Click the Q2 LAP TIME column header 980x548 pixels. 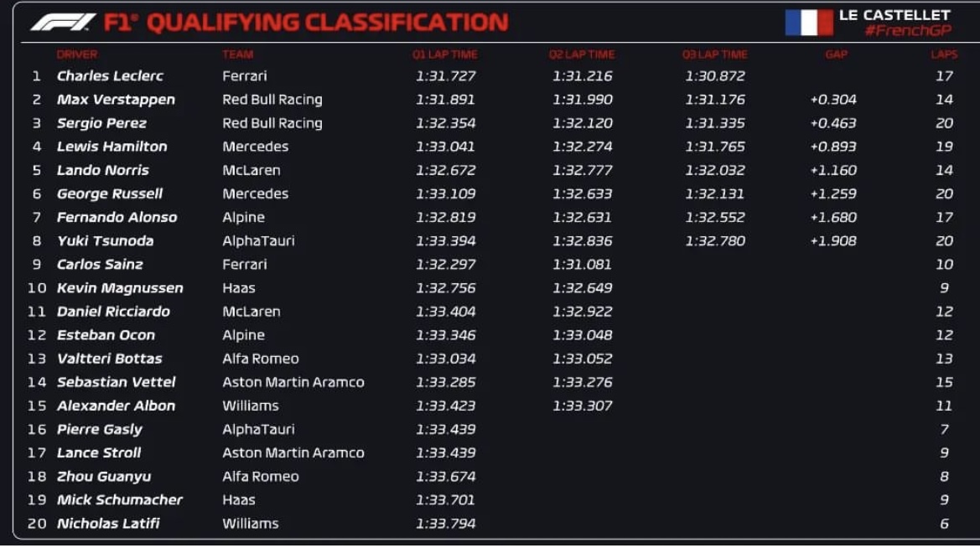(x=581, y=54)
